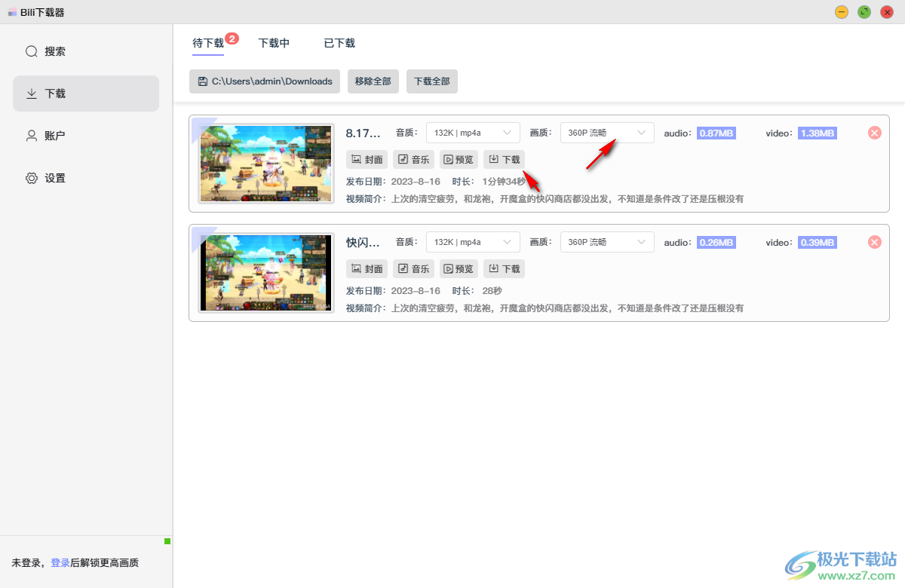Image resolution: width=905 pixels, height=588 pixels.
Task: Click the 8.17… video title
Action: point(364,133)
